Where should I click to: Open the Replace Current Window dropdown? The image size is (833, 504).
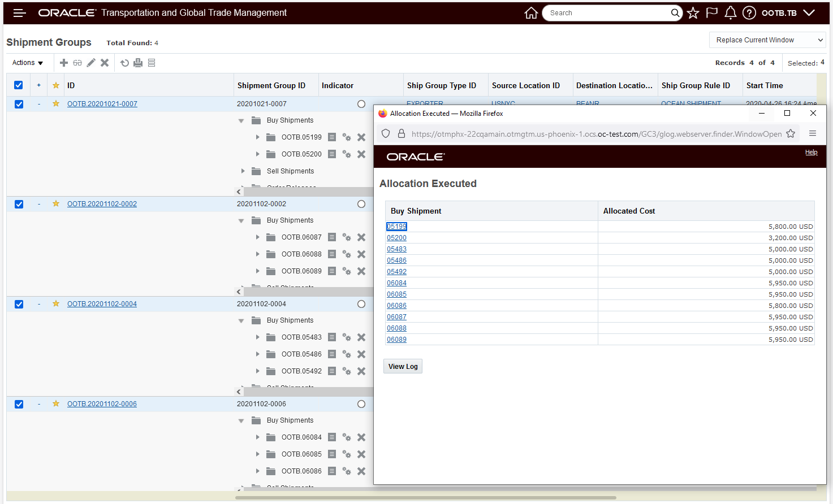pos(767,40)
